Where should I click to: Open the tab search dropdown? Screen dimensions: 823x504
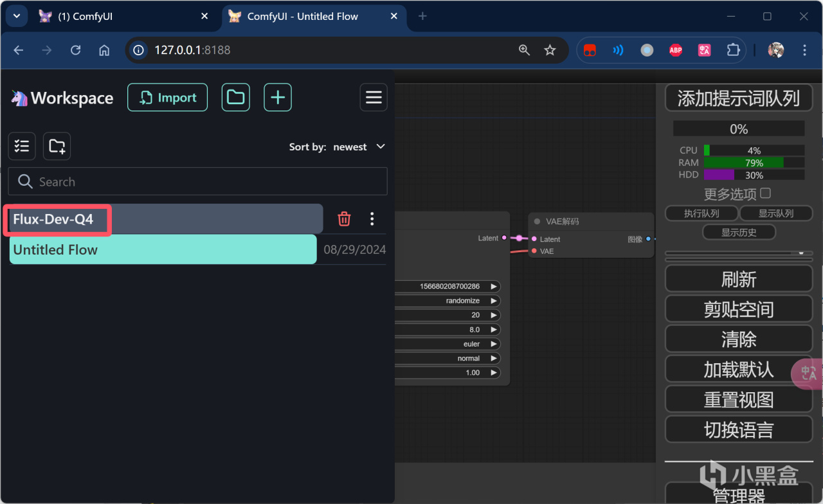[17, 16]
